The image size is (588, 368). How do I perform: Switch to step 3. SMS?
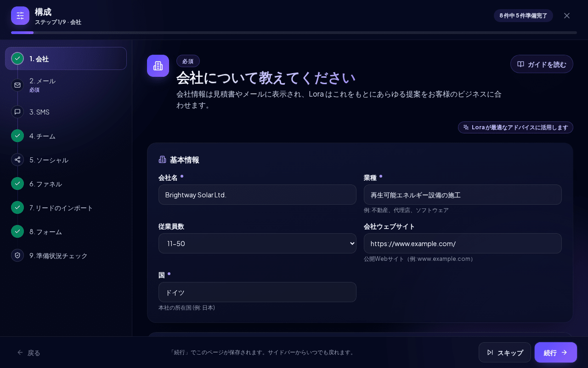(66, 112)
